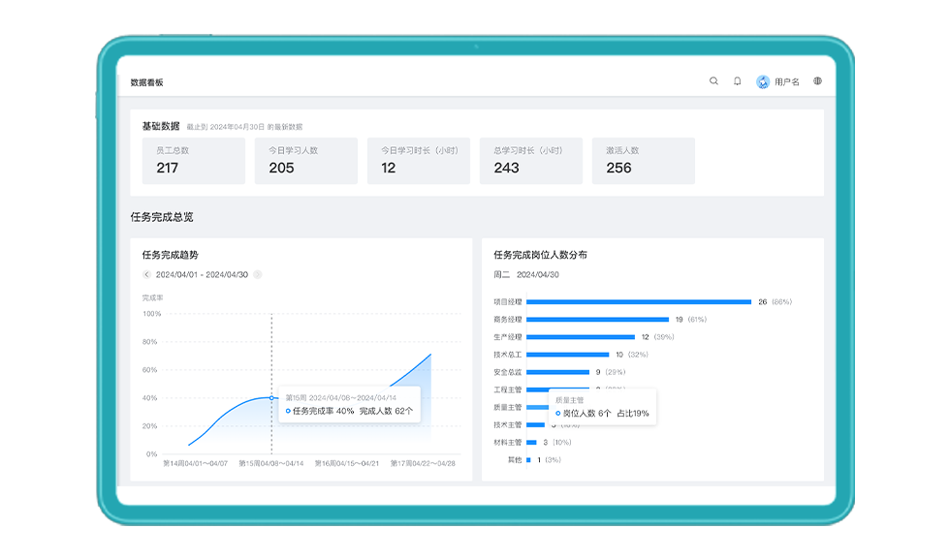
Task: Go to next date range arrow
Action: pyautogui.click(x=258, y=275)
